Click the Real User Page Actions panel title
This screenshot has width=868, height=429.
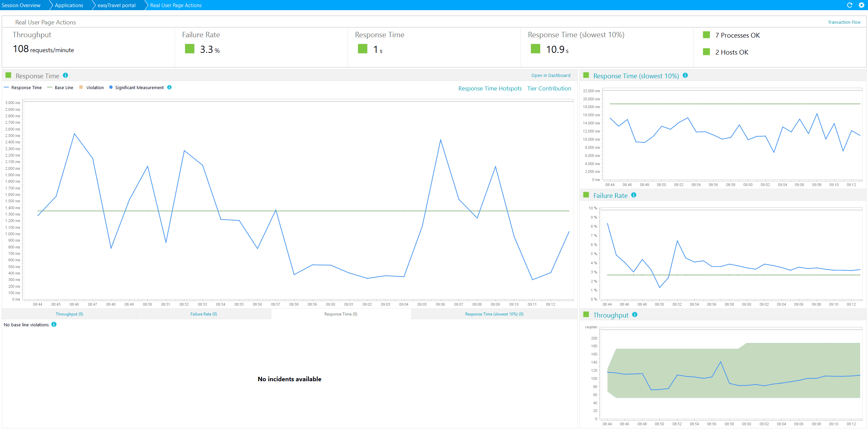45,22
